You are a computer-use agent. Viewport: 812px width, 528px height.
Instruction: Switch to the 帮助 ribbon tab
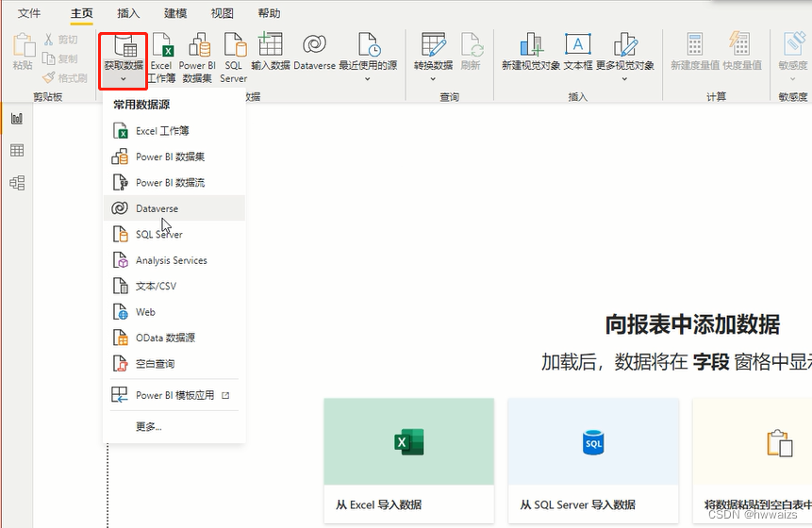click(x=270, y=13)
